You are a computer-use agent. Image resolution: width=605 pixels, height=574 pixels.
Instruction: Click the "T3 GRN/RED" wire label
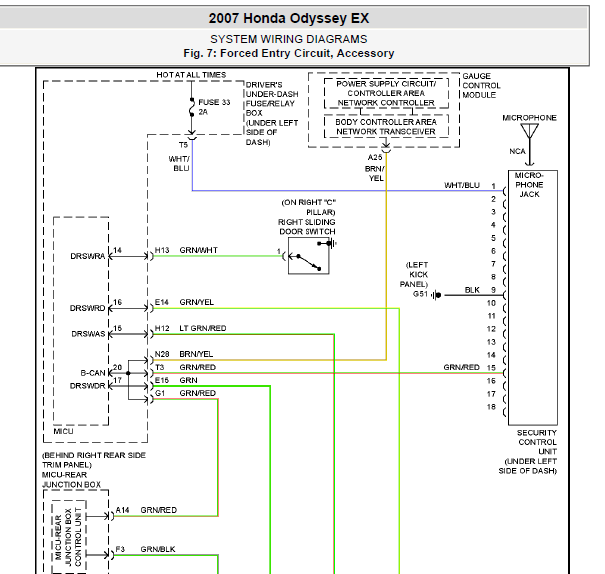click(x=185, y=367)
